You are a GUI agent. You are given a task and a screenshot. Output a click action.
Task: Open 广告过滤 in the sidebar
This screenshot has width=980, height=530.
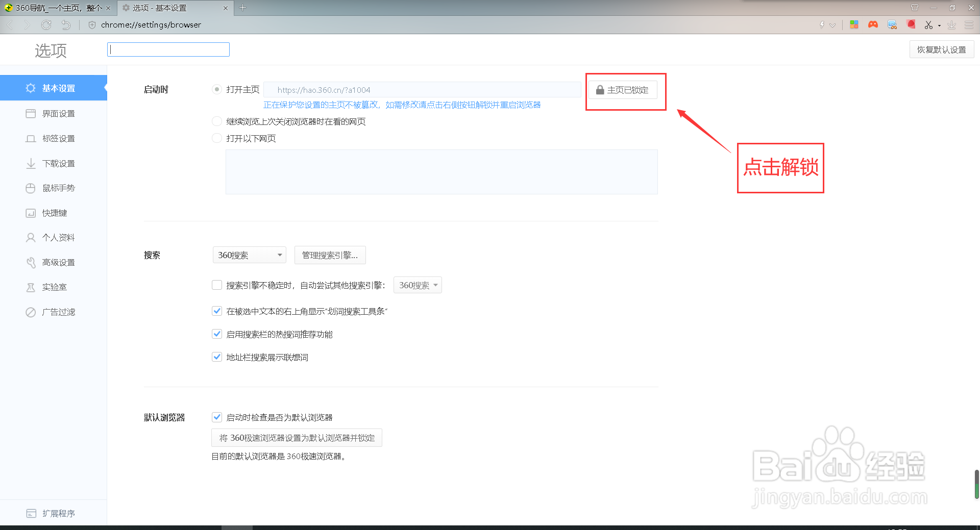coord(54,312)
